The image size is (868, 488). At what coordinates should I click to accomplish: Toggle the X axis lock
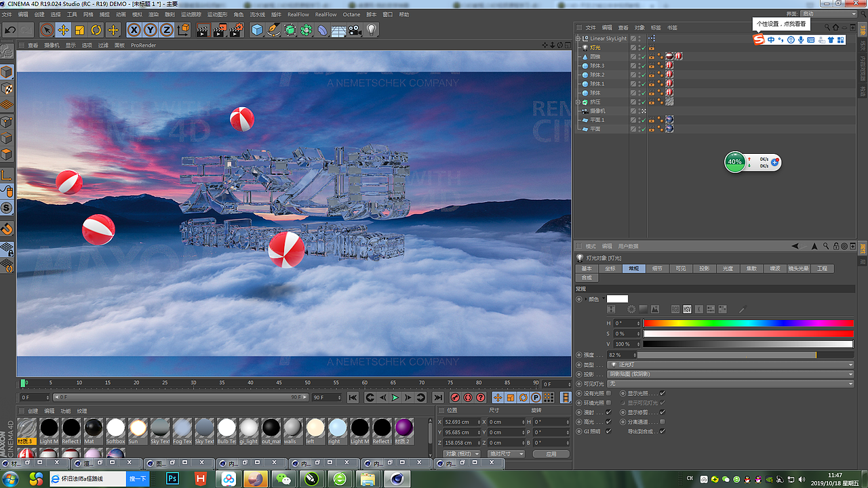click(134, 30)
